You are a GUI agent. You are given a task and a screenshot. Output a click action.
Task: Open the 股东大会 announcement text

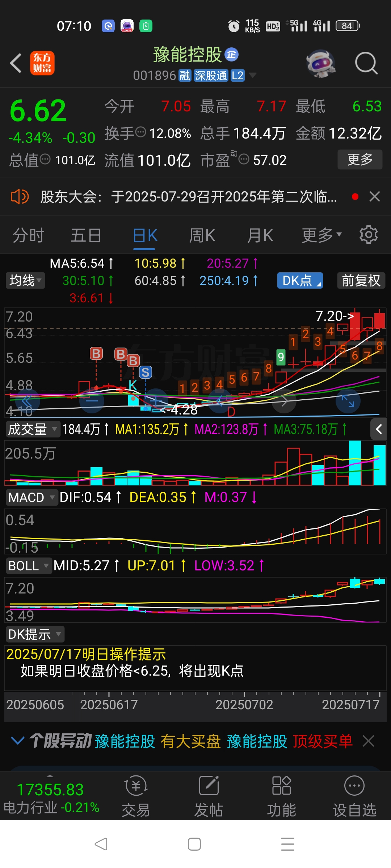pyautogui.click(x=188, y=197)
